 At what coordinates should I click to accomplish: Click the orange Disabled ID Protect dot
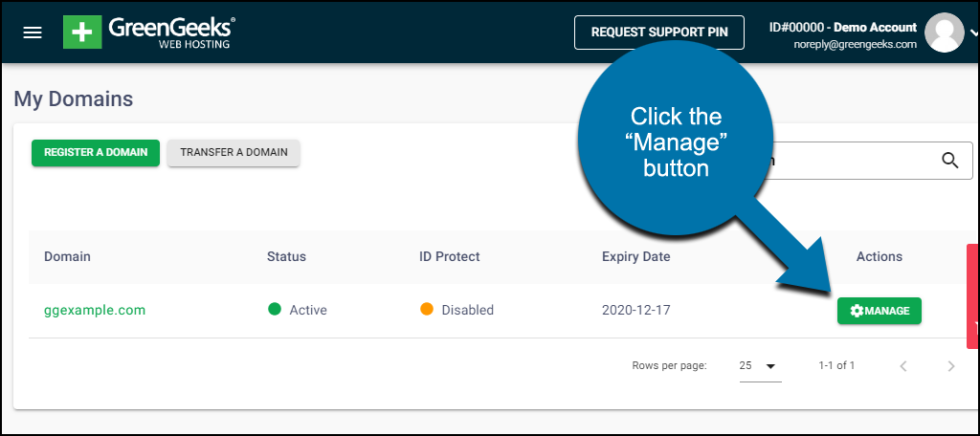click(427, 309)
